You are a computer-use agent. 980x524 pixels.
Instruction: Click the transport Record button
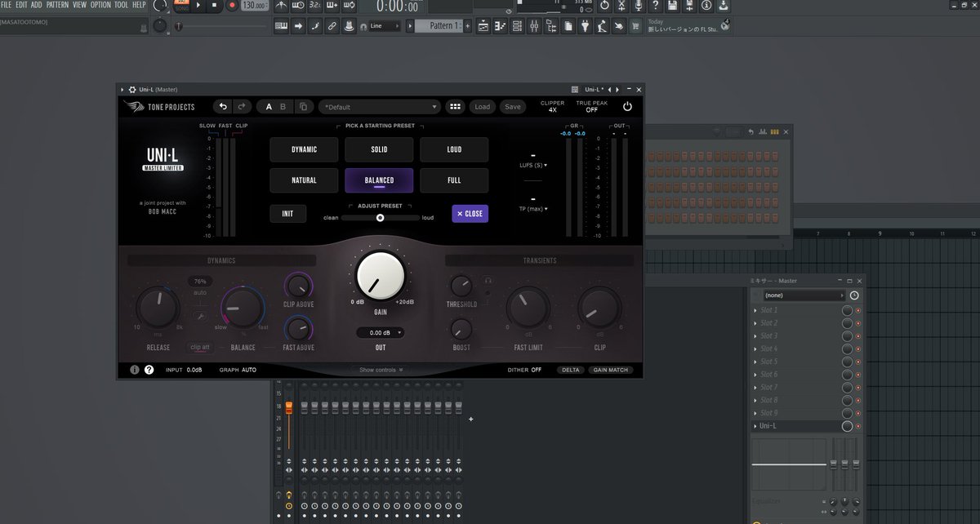[233, 5]
